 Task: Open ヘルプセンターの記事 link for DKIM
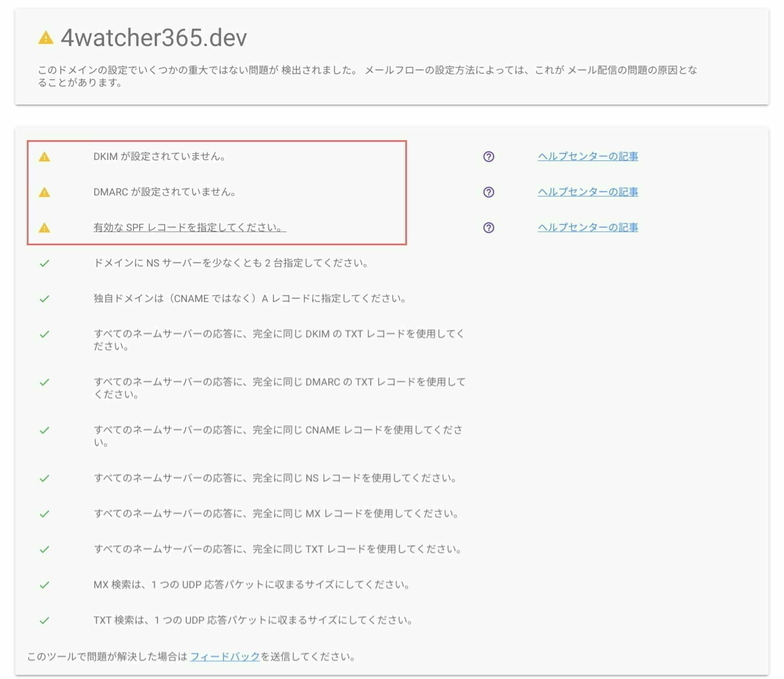click(588, 156)
